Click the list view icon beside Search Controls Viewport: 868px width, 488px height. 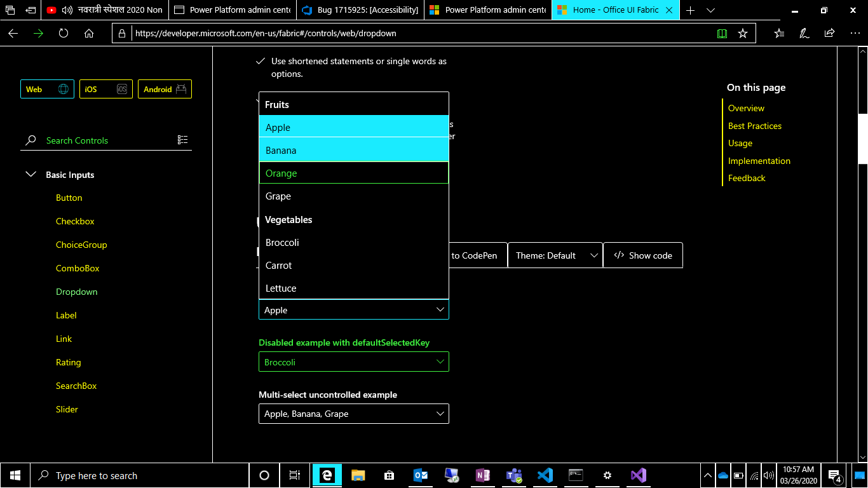183,140
